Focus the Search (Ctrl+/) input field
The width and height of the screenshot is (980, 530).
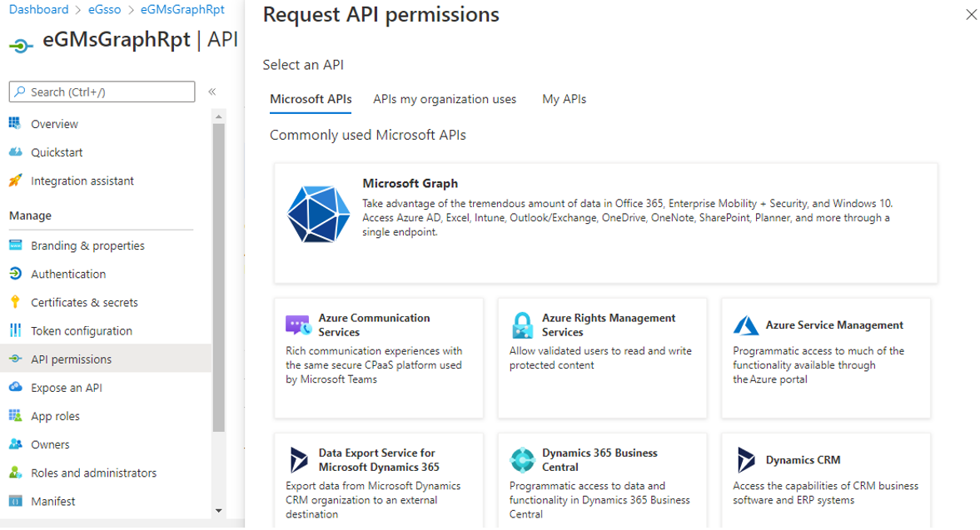102,92
